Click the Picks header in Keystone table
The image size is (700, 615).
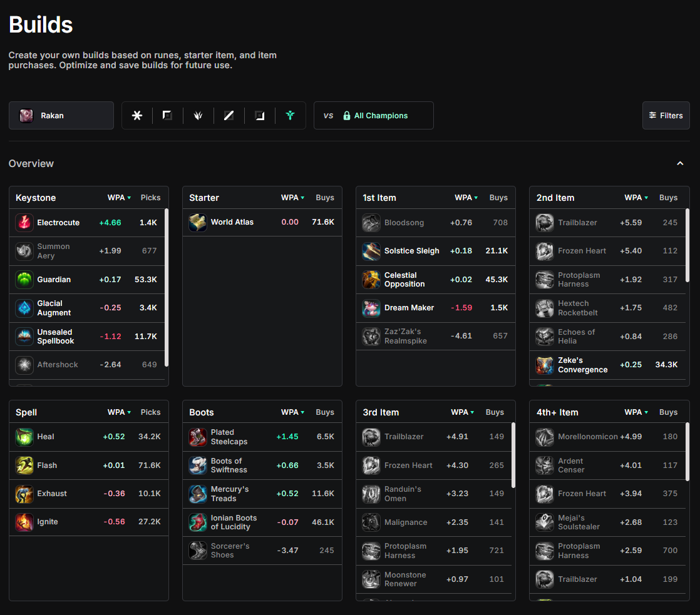tap(150, 198)
